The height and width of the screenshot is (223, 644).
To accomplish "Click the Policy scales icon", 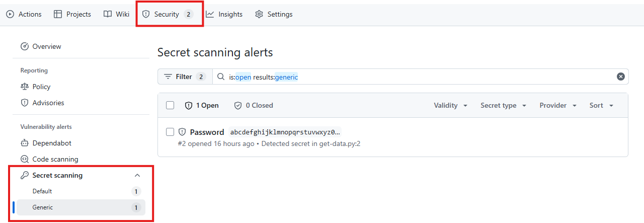I will 24,87.
